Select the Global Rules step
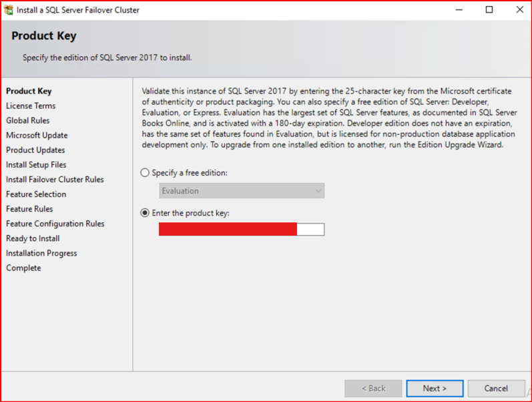532x402 pixels. 28,120
